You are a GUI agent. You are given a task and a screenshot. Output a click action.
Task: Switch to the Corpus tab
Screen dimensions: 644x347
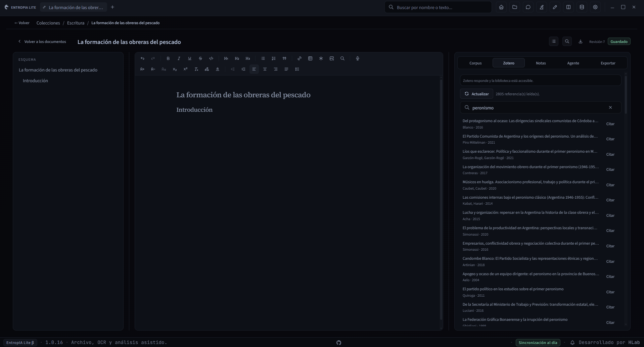point(475,63)
